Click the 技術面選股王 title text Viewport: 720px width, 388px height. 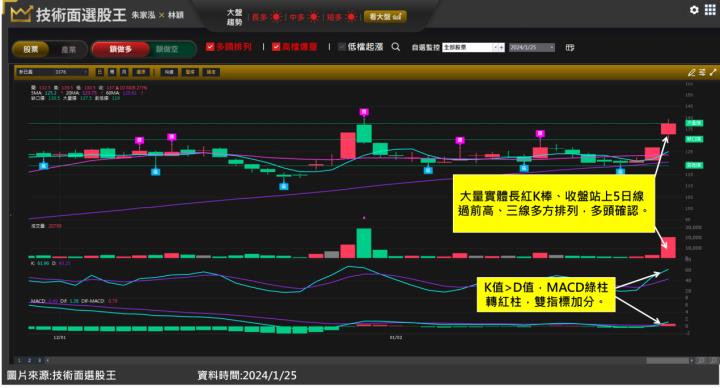(x=81, y=15)
